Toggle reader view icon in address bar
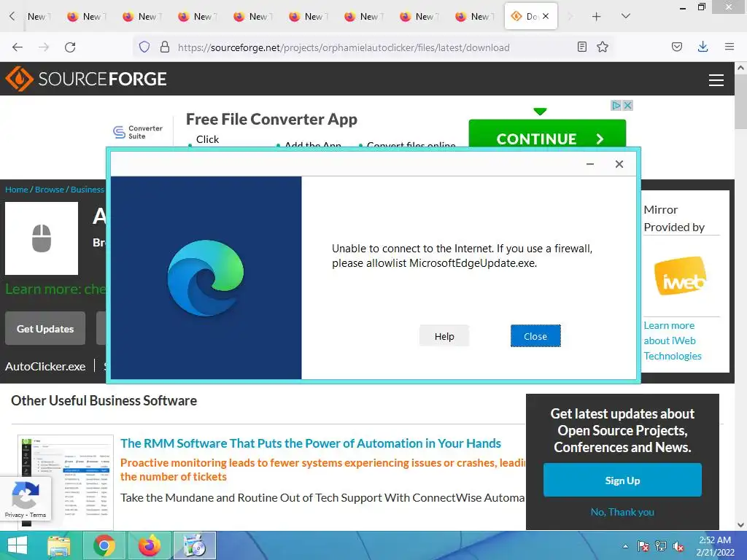 (x=581, y=47)
